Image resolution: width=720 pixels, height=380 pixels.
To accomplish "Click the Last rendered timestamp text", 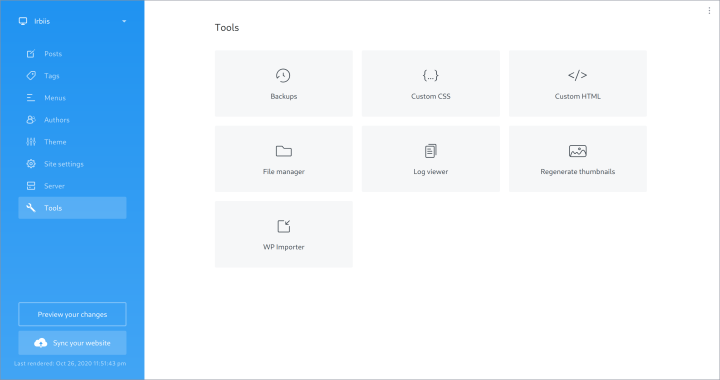I will [70, 363].
